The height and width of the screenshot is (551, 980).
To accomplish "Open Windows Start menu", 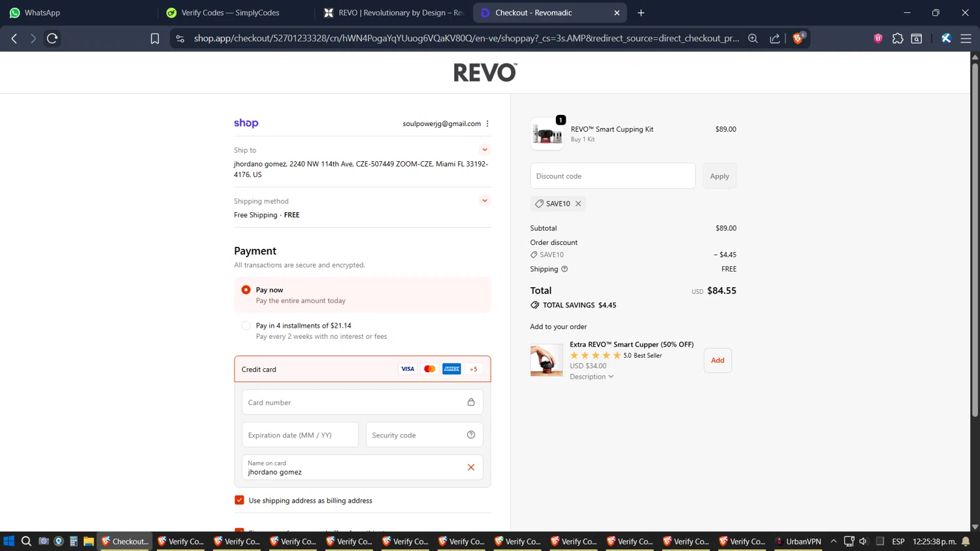I will coord(9,541).
